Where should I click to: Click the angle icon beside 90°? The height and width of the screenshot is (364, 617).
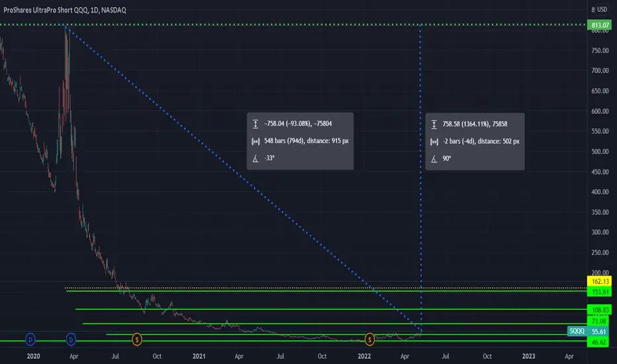click(x=434, y=159)
